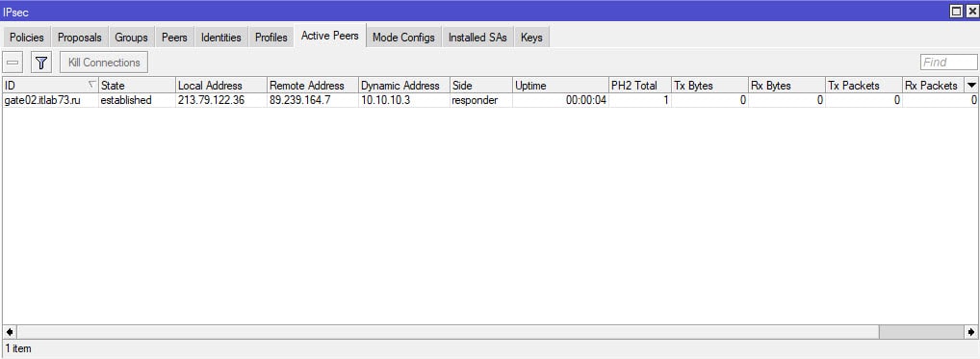Sort by the ID column header

pyautogui.click(x=50, y=85)
